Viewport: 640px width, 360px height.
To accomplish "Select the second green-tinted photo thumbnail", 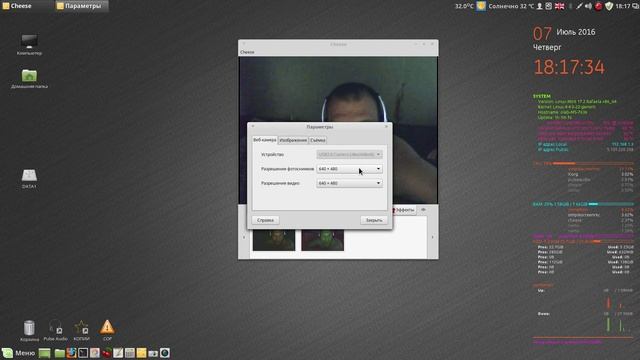I will click(x=322, y=240).
